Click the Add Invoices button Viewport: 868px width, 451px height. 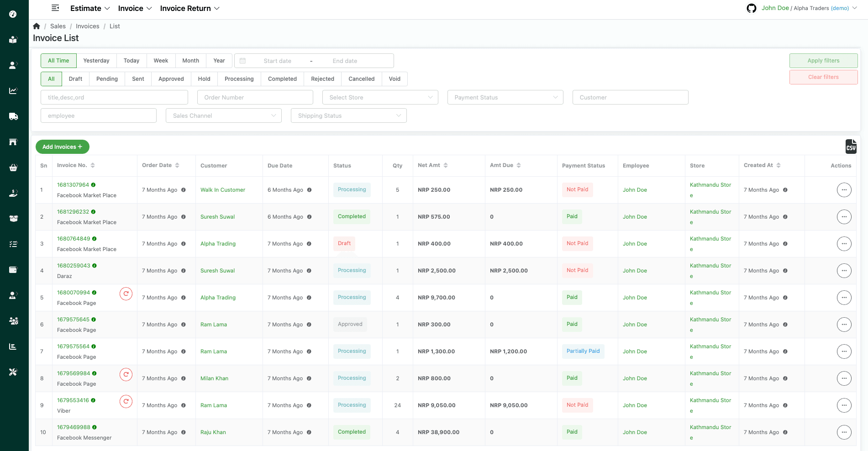[x=63, y=147]
